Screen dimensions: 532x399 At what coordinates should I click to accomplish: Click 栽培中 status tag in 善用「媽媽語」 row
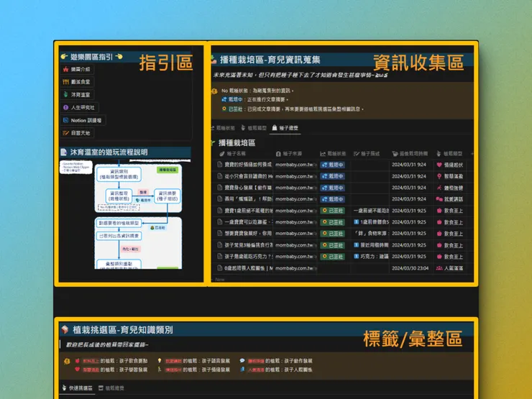point(332,199)
